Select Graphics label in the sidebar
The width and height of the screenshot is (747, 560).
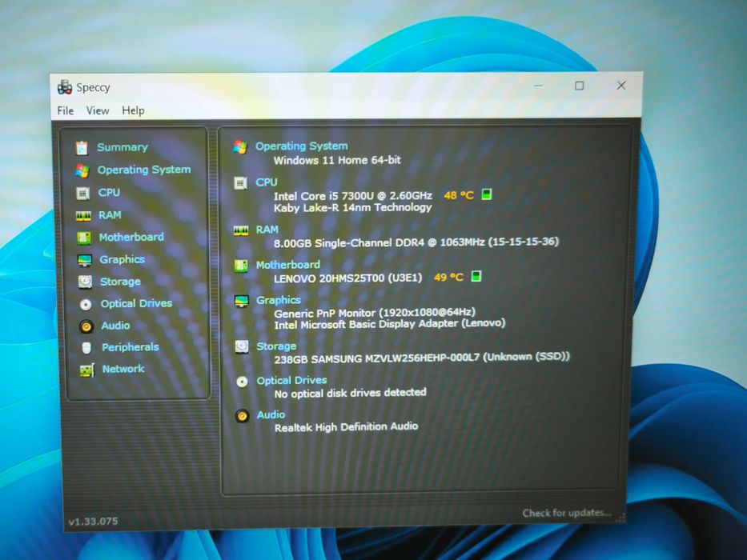[122, 259]
